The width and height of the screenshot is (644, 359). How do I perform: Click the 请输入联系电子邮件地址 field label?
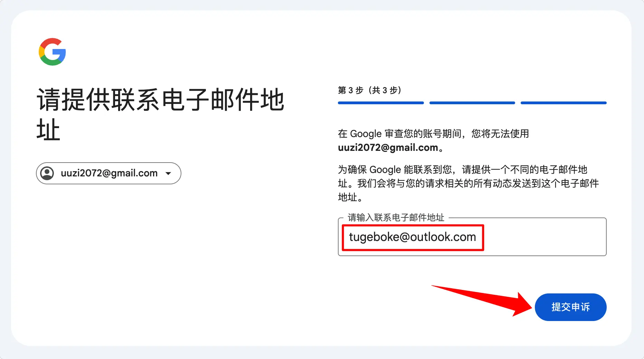pyautogui.click(x=396, y=218)
